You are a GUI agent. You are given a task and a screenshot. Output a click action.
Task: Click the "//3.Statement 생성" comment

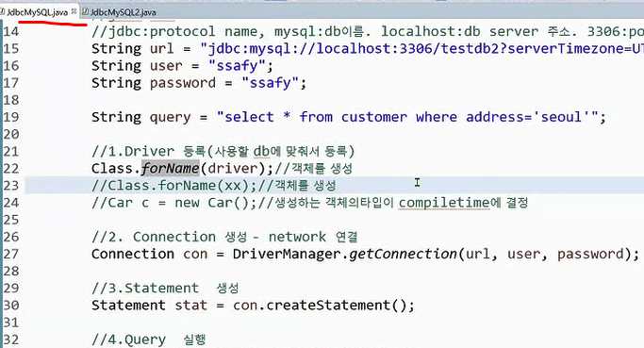click(x=165, y=288)
